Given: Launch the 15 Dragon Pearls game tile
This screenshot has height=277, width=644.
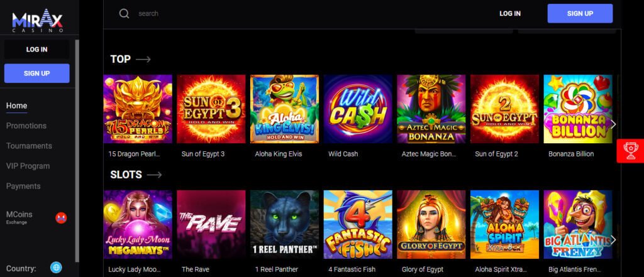Looking at the screenshot, I should click(138, 109).
